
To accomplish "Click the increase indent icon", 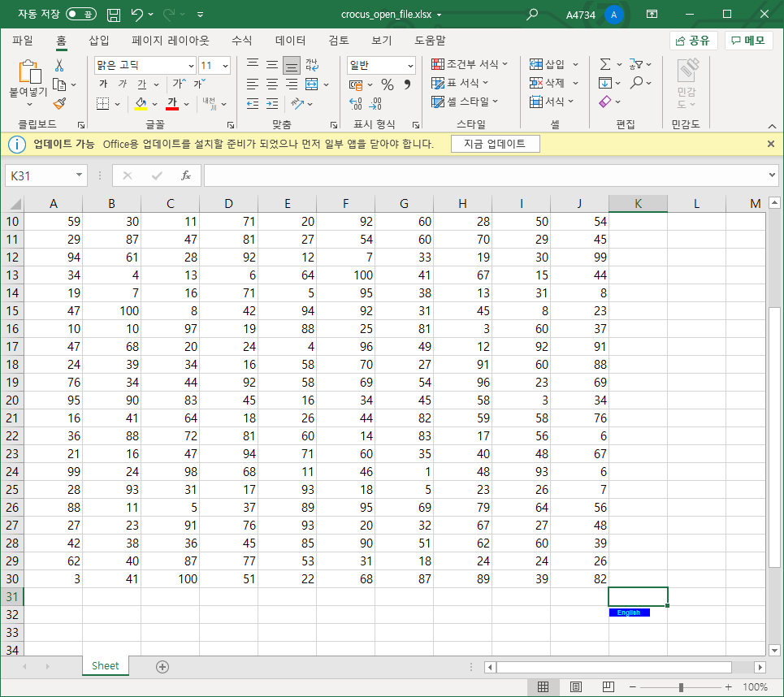I will pyautogui.click(x=272, y=103).
